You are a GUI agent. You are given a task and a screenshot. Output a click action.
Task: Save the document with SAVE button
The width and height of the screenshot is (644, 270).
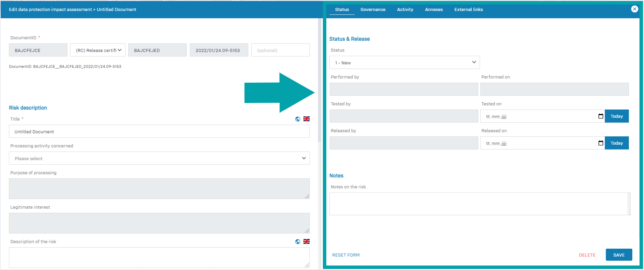pyautogui.click(x=619, y=255)
